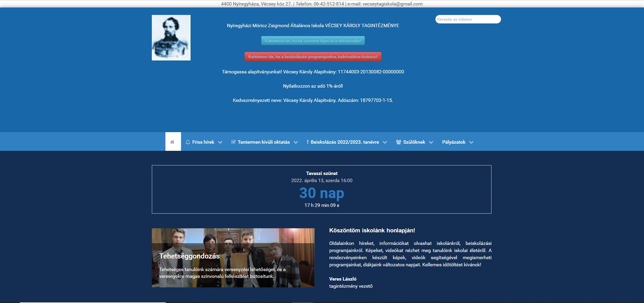
Task: Expand the Friss hírek dropdown arrow
Action: pos(220,142)
